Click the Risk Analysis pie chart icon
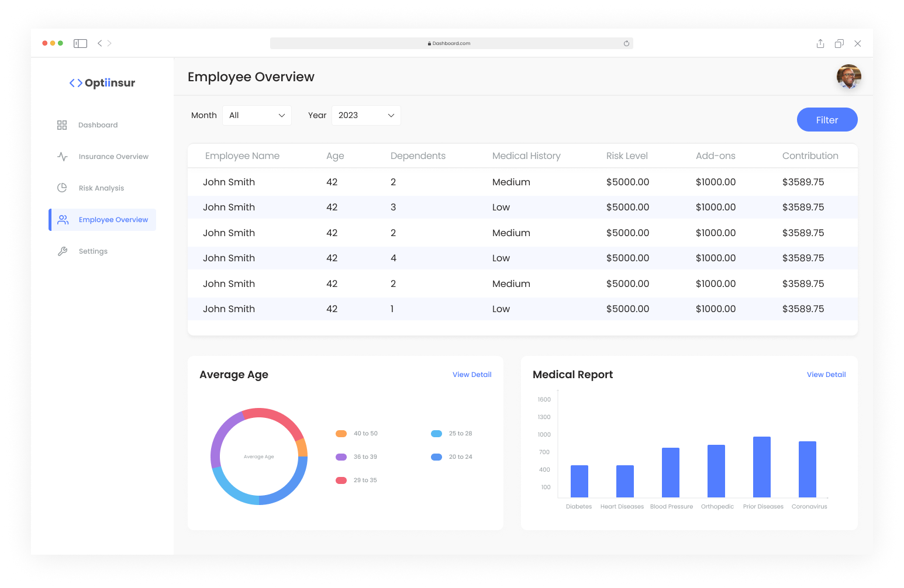Screen dimensions: 904x588 coord(62,188)
